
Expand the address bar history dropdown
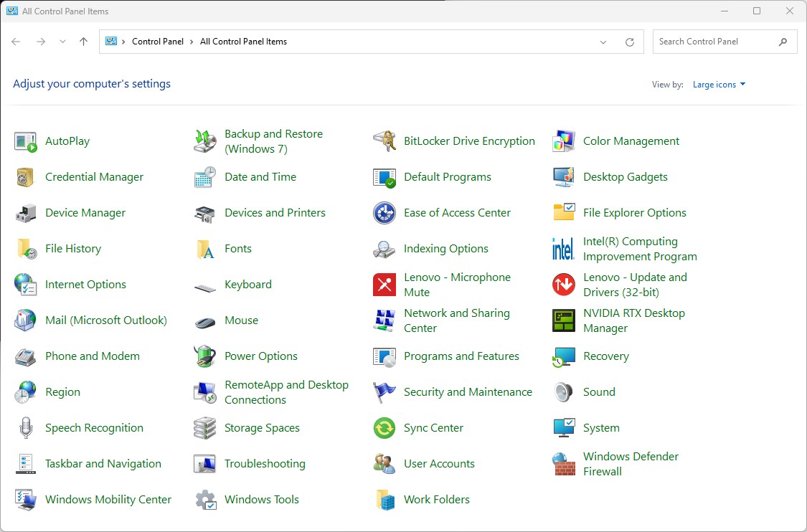tap(603, 42)
